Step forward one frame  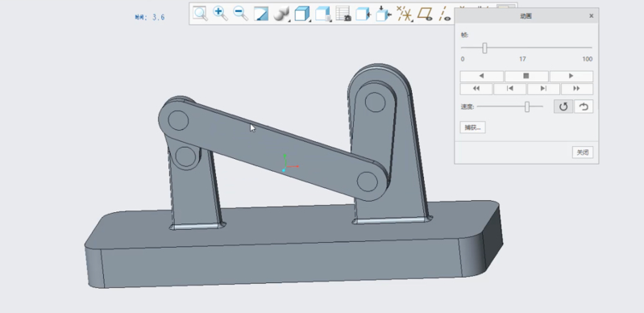tap(543, 89)
